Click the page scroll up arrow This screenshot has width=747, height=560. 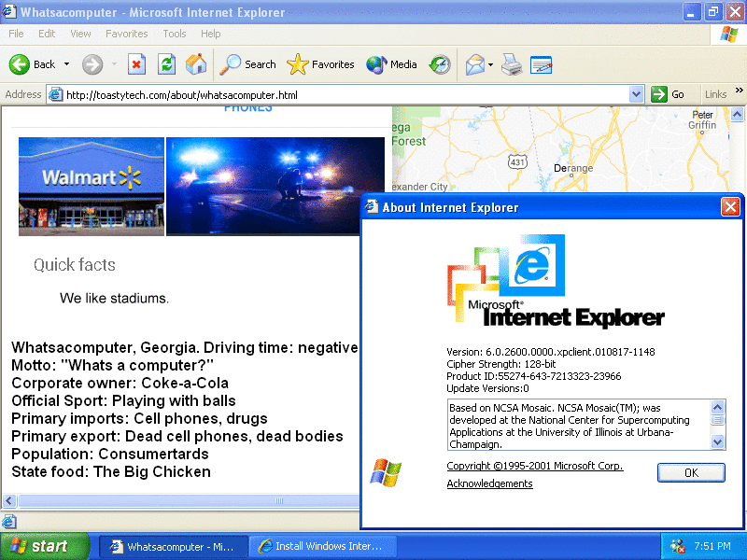click(737, 114)
